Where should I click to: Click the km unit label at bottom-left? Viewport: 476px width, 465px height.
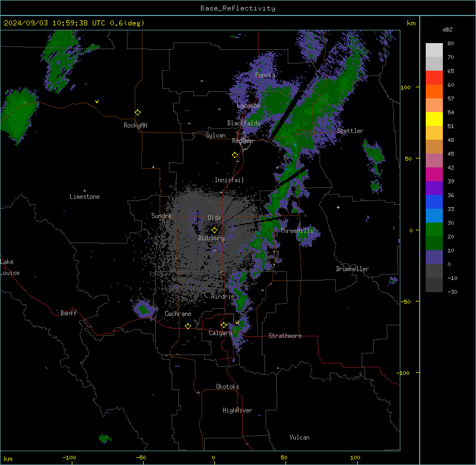[x=8, y=459]
